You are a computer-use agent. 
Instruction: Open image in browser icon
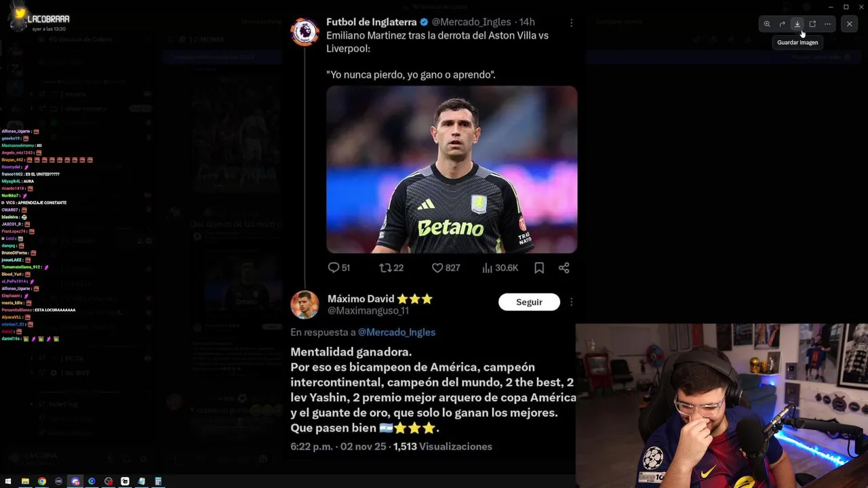[x=812, y=24]
